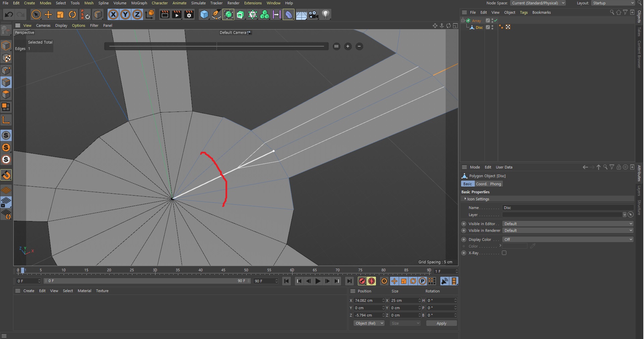This screenshot has height=339, width=644.
Task: Select the Rotate tool
Action: coord(72,14)
